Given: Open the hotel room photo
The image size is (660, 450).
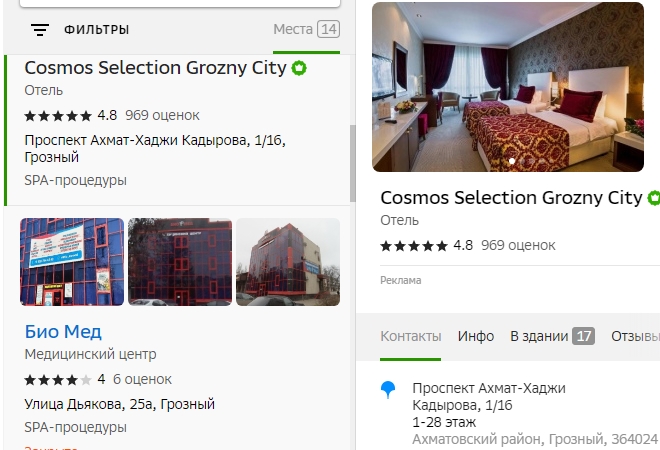Looking at the screenshot, I should (507, 87).
